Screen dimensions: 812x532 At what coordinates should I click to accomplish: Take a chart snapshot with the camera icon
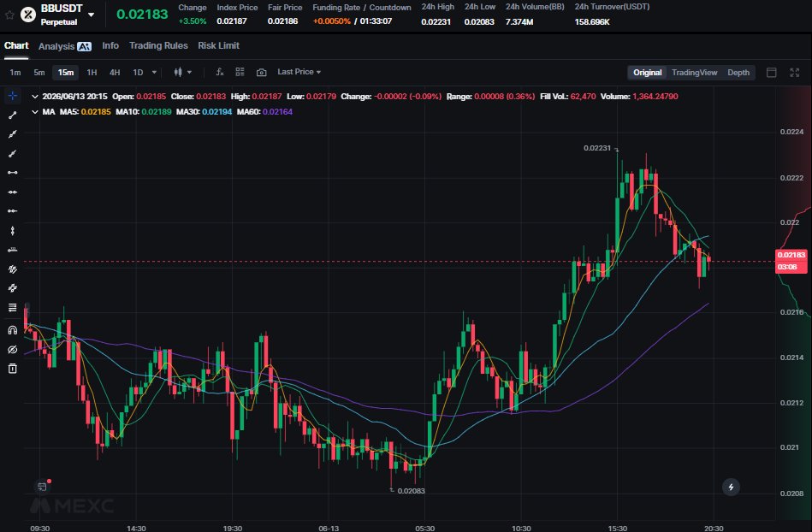[262, 72]
